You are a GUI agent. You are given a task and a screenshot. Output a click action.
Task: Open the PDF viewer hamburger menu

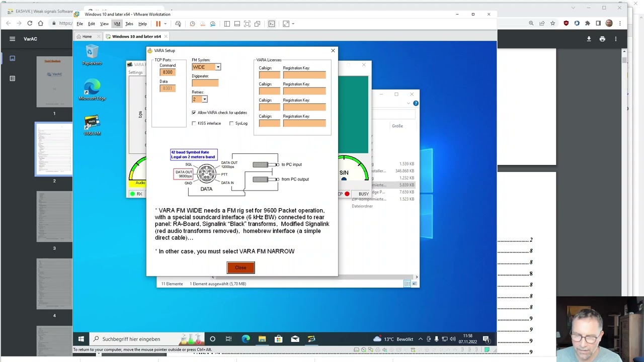coord(13,39)
